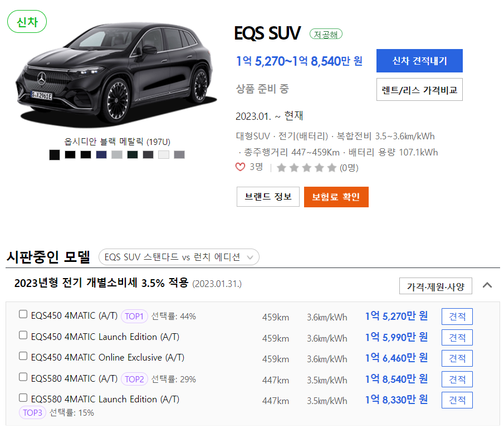Tick EQS450 4MATIC Launch Edition checkbox

coord(23,335)
